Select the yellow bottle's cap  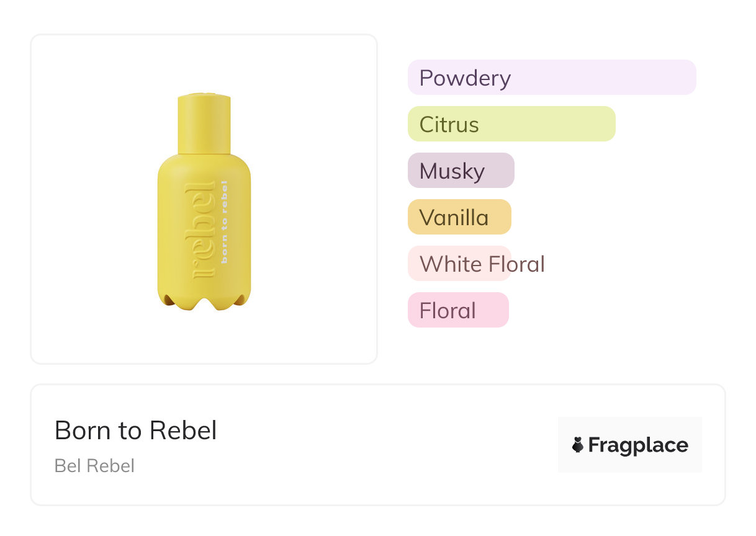click(204, 123)
